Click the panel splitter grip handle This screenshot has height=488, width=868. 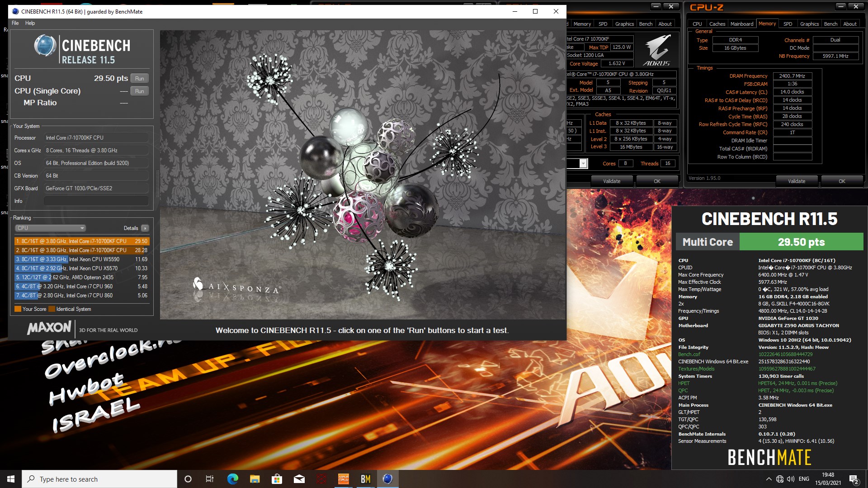(157, 184)
